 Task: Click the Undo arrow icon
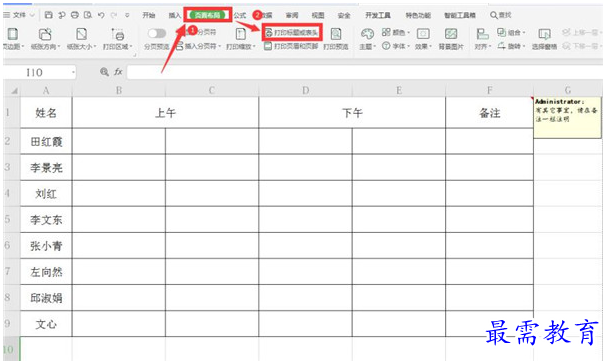(101, 15)
